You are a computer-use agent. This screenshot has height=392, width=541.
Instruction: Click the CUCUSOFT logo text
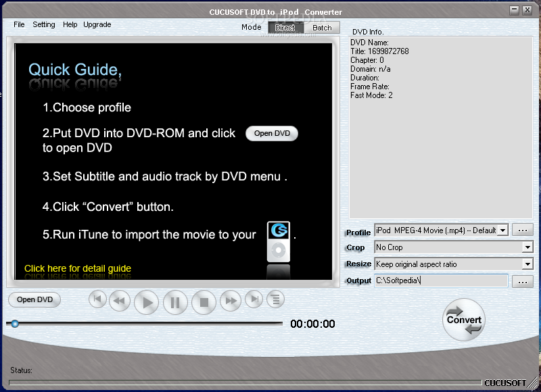point(505,383)
